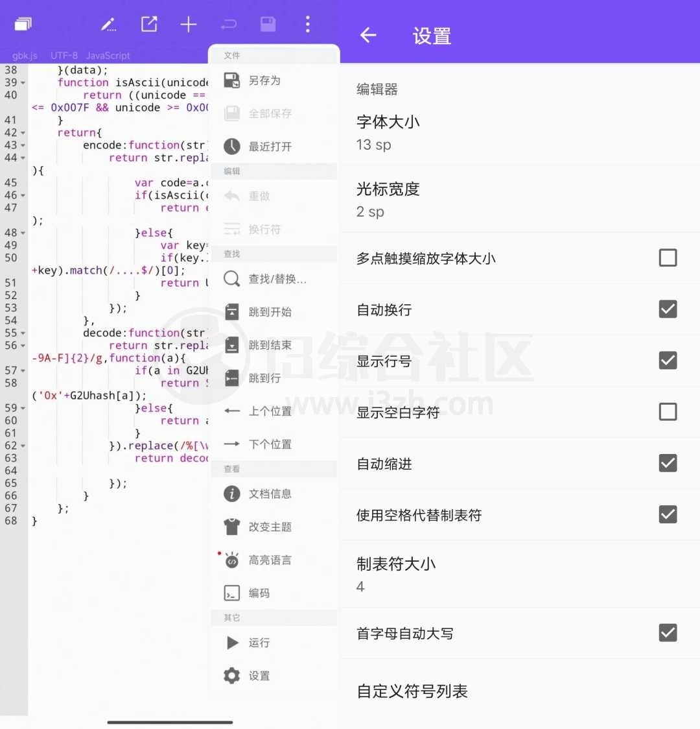Viewport: 700px width, 729px height.
Task: Collapse code fold arrow at line 48
Action: 23,233
